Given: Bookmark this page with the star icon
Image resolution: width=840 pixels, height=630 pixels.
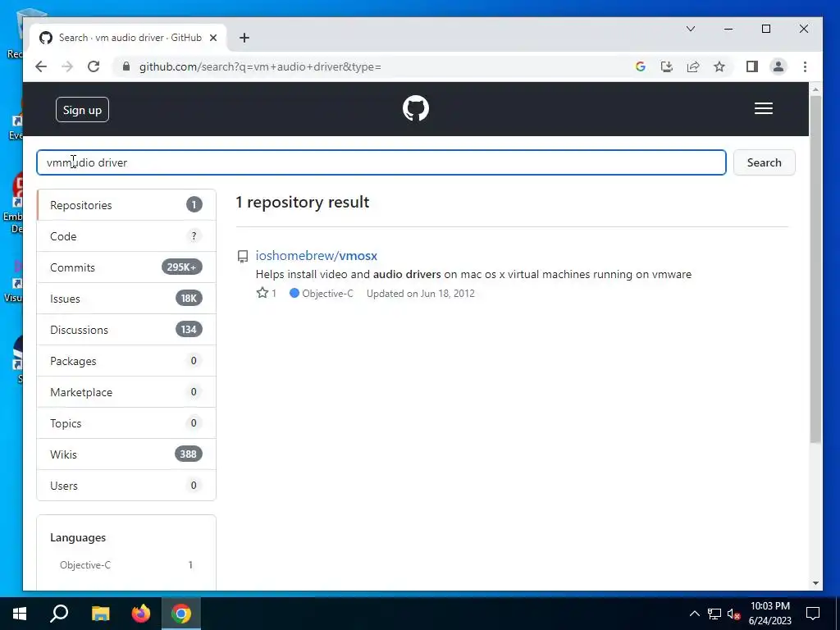Looking at the screenshot, I should (x=719, y=66).
